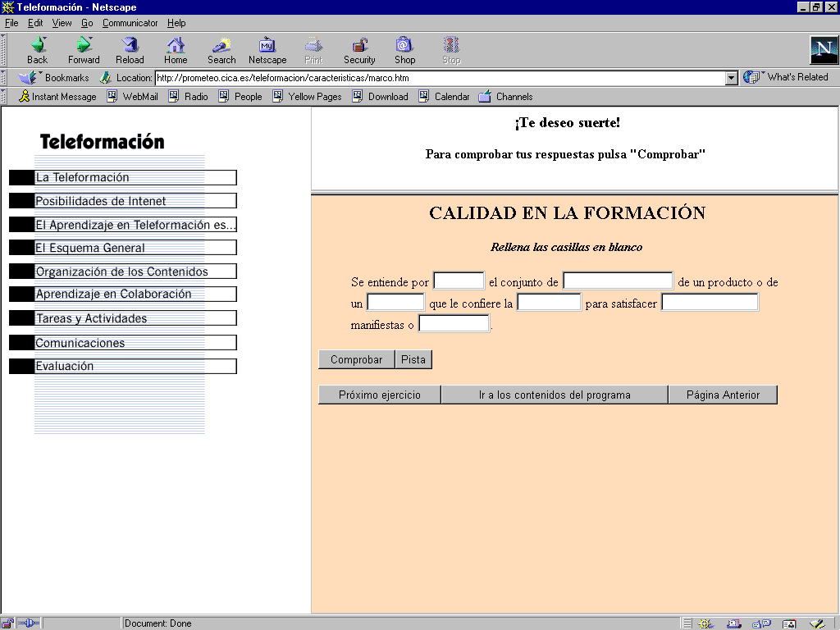Expand the Location URL history dropdown arrow

coord(732,78)
